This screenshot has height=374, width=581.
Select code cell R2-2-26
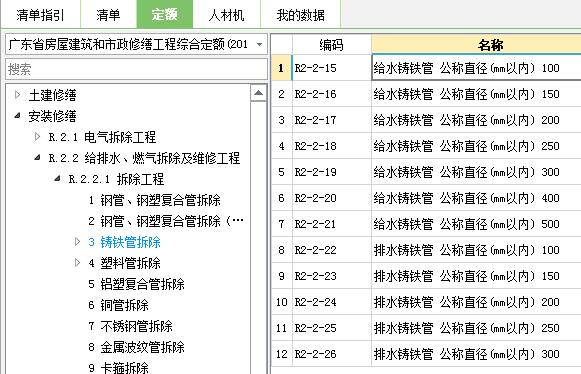point(332,354)
